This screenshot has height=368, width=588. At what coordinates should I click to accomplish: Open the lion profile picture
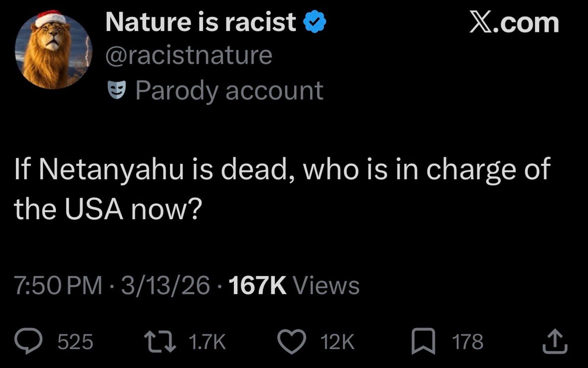(54, 51)
